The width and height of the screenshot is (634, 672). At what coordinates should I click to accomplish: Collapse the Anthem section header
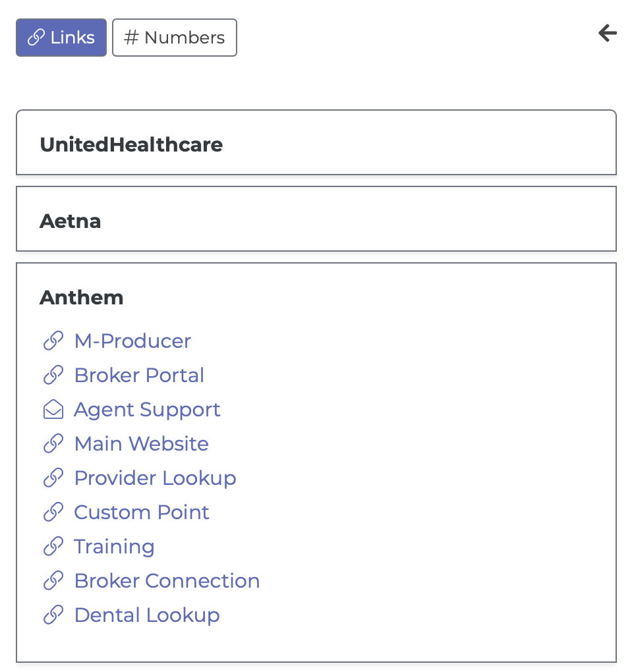point(82,297)
